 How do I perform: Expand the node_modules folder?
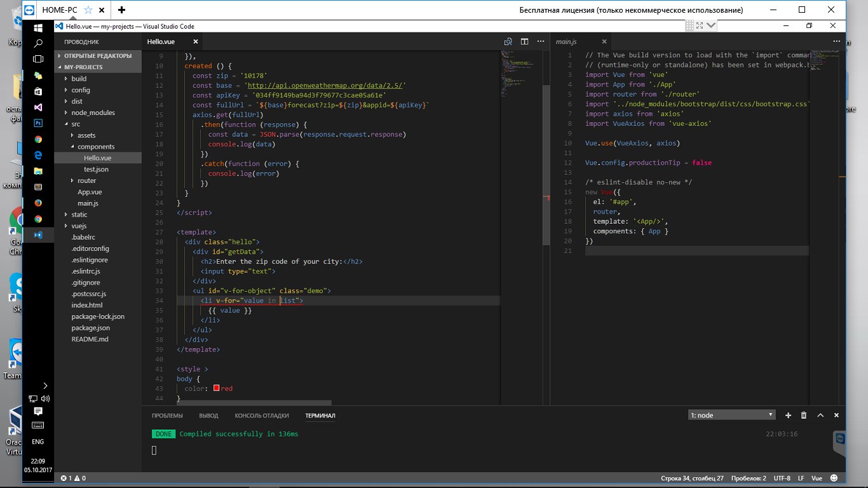[x=93, y=112]
